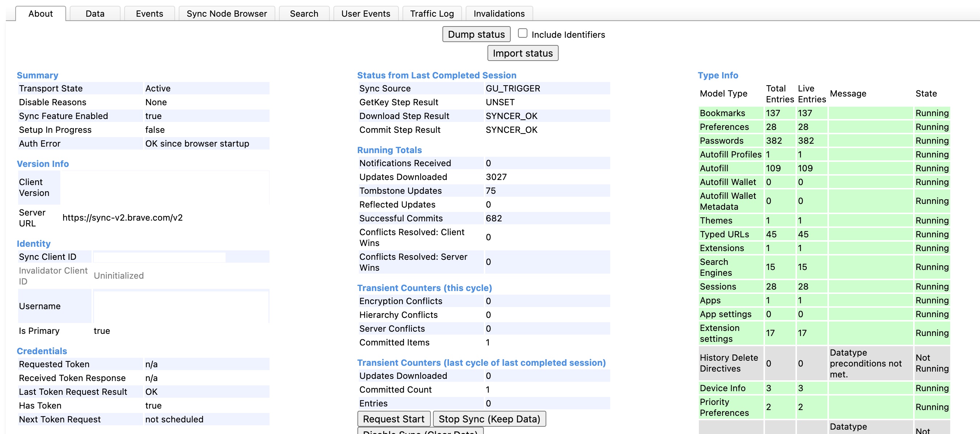Select the User Events tab
The width and height of the screenshot is (980, 434).
(x=366, y=13)
